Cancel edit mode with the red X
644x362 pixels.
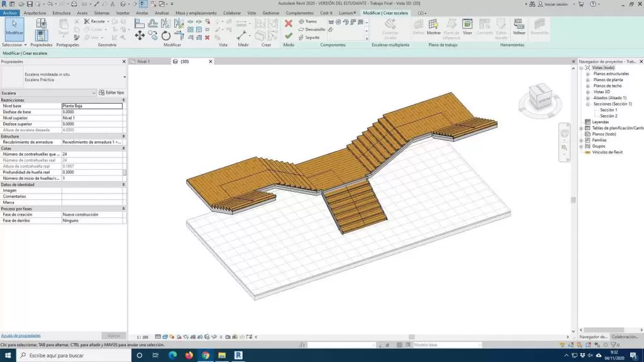click(289, 23)
